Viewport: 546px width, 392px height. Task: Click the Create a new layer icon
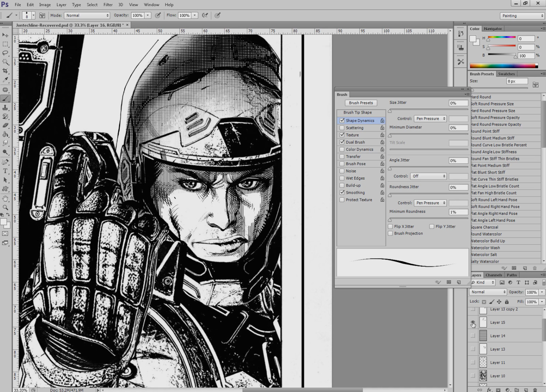(526, 390)
